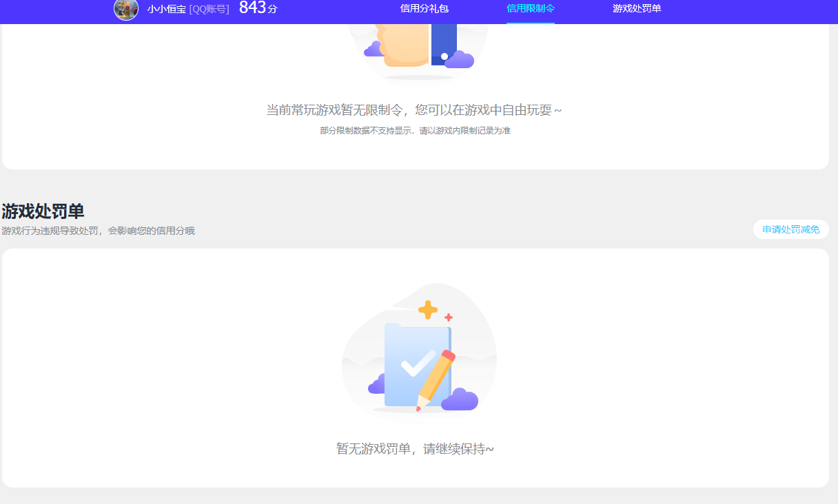The image size is (838, 504).
Task: Click the 游戏处罚单 section heading
Action: pyautogui.click(x=43, y=211)
